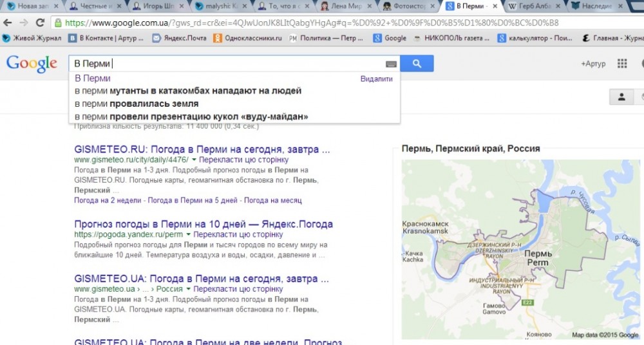The image size is (644, 345).
Task: Expand dropdown arrow next to gismeteo.ua Россия
Action: click(x=188, y=289)
